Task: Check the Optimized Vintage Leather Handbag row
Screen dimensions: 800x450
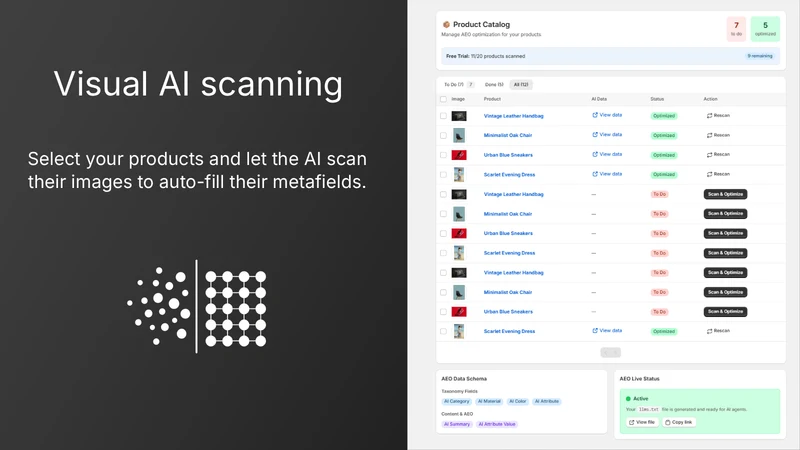Action: [443, 116]
